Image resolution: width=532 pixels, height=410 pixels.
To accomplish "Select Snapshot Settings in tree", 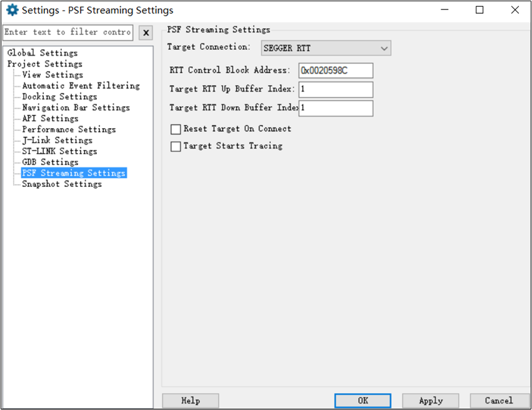I will click(x=61, y=184).
